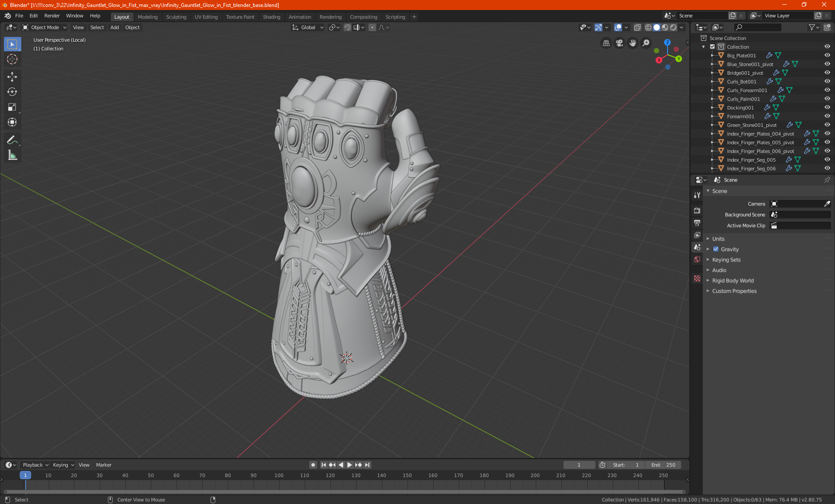835x504 pixels.
Task: Toggle camera view in viewport
Action: tap(619, 43)
